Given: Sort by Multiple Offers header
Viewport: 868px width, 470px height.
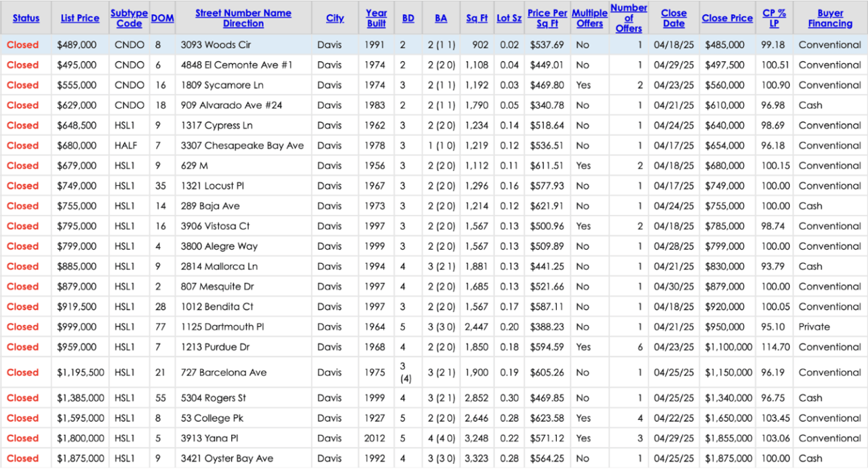Looking at the screenshot, I should [589, 18].
